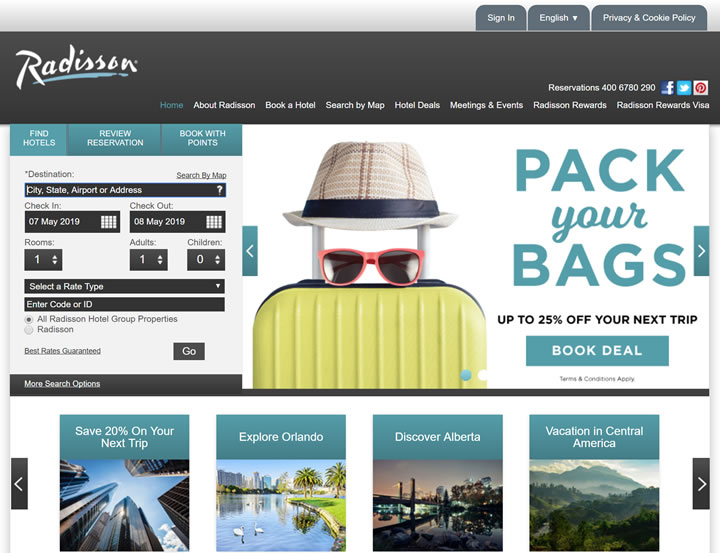The image size is (720, 553).
Task: Open the Rooms number selector
Action: coord(43,260)
